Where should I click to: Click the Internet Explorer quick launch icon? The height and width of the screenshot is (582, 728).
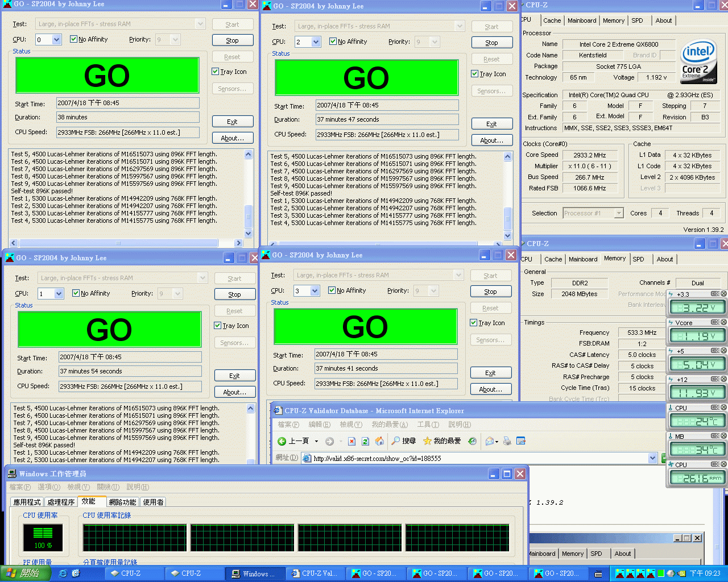pos(63,573)
